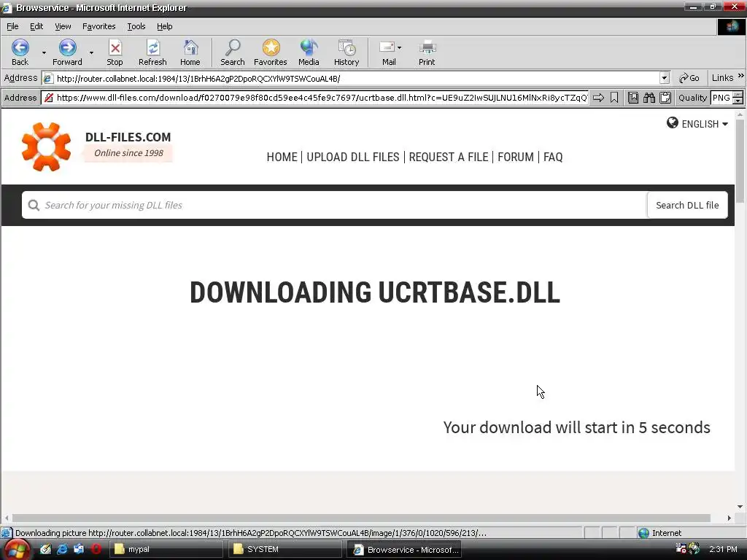Open the Search pane from the toolbar
The image size is (747, 560).
pos(233,52)
